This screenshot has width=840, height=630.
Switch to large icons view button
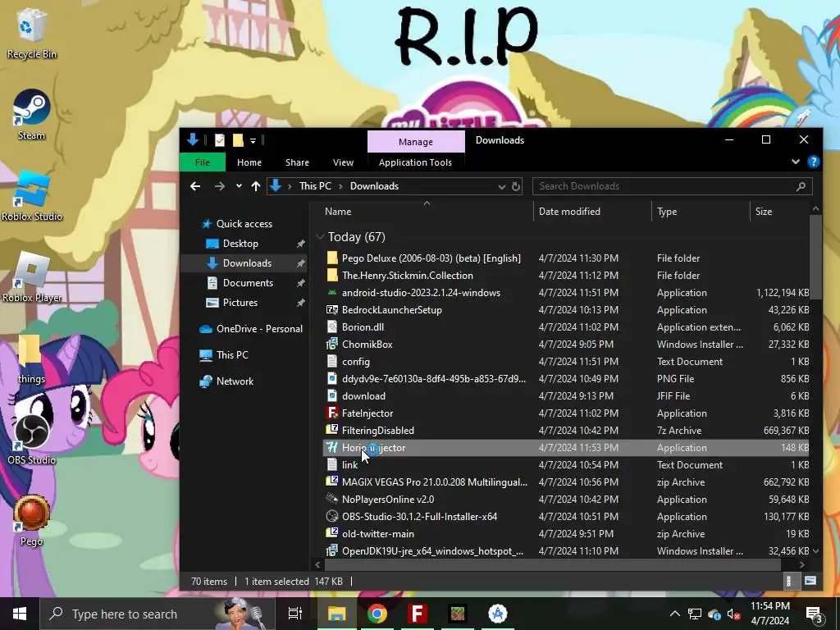click(810, 581)
